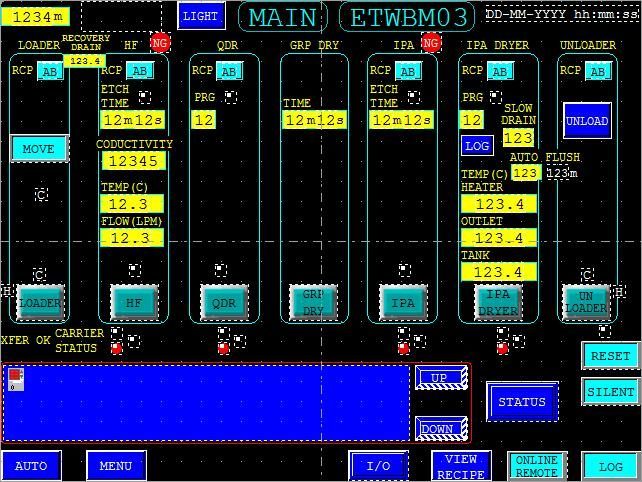Screen dimensions: 642x482
Task: Click the UNLOAD button
Action: click(587, 121)
